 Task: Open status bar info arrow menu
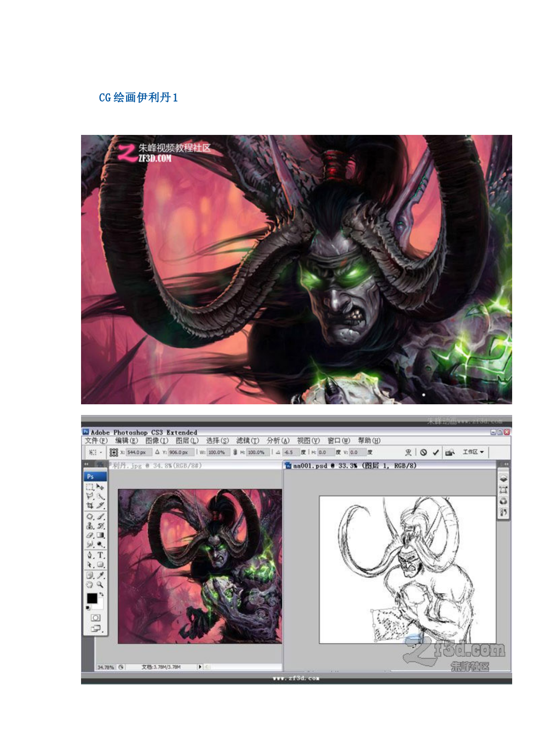pyautogui.click(x=200, y=667)
